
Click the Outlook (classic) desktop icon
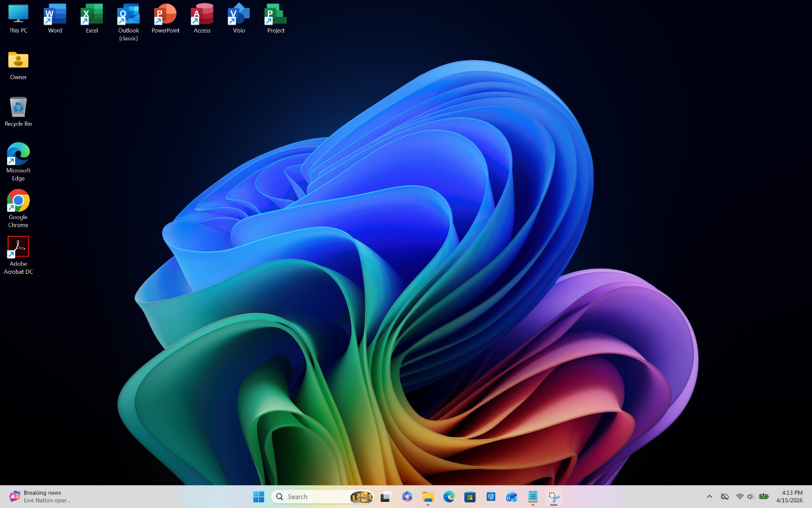pos(128,22)
